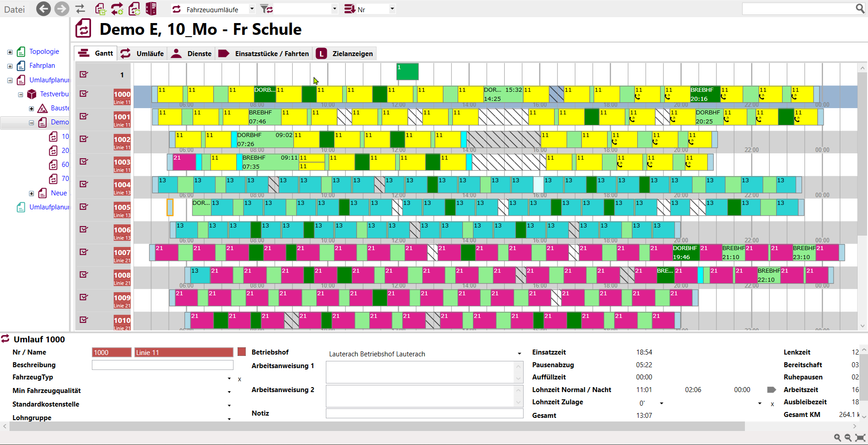The width and height of the screenshot is (868, 445).
Task: Open the Fahrzeugumläufe dropdown
Action: 252,9
